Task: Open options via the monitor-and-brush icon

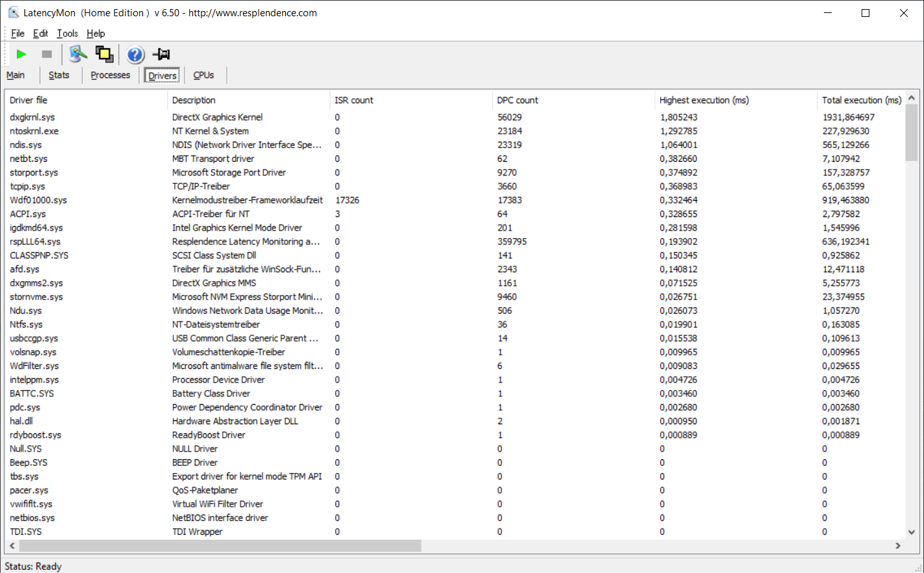Action: [x=78, y=55]
